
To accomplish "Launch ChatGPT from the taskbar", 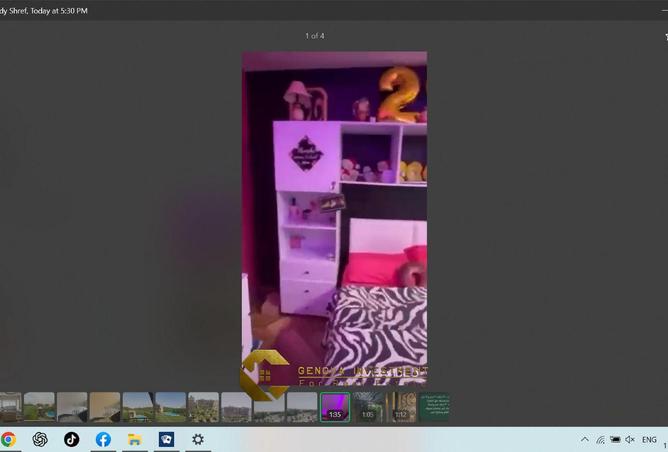I will coord(40,439).
